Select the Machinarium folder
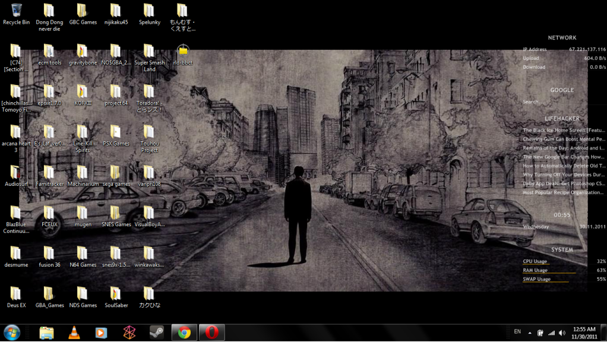 pyautogui.click(x=83, y=176)
